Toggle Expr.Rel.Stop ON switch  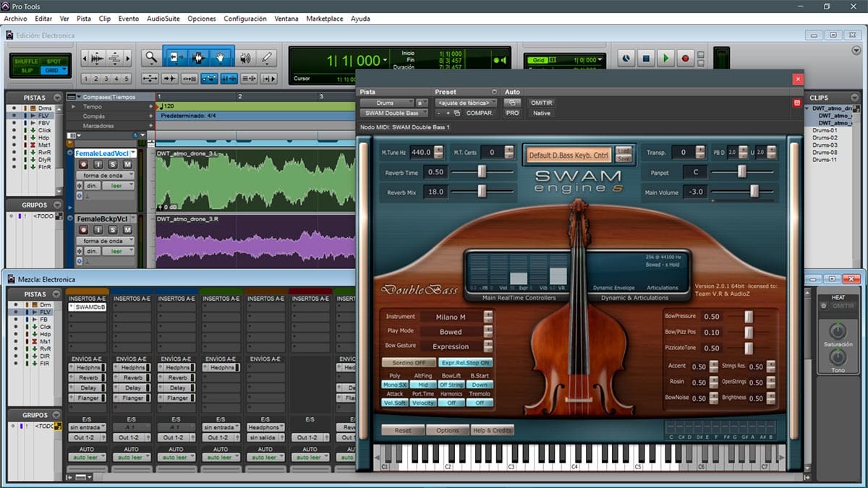pos(466,362)
